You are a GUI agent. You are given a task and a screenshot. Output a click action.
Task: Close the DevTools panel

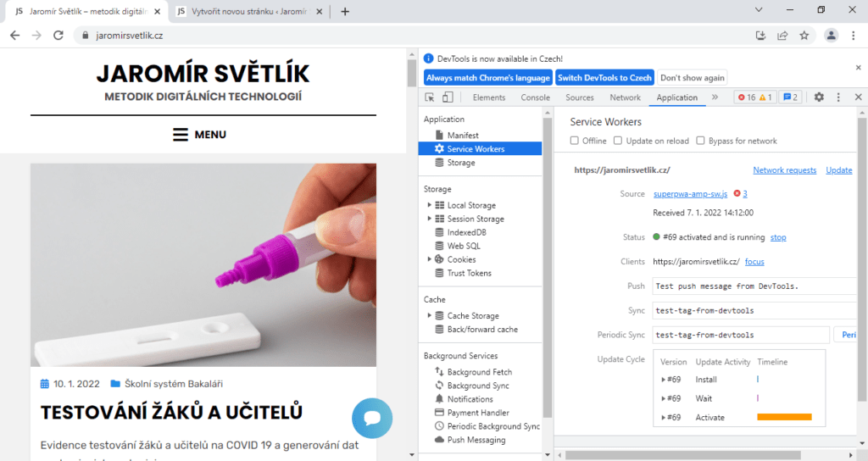[858, 97]
